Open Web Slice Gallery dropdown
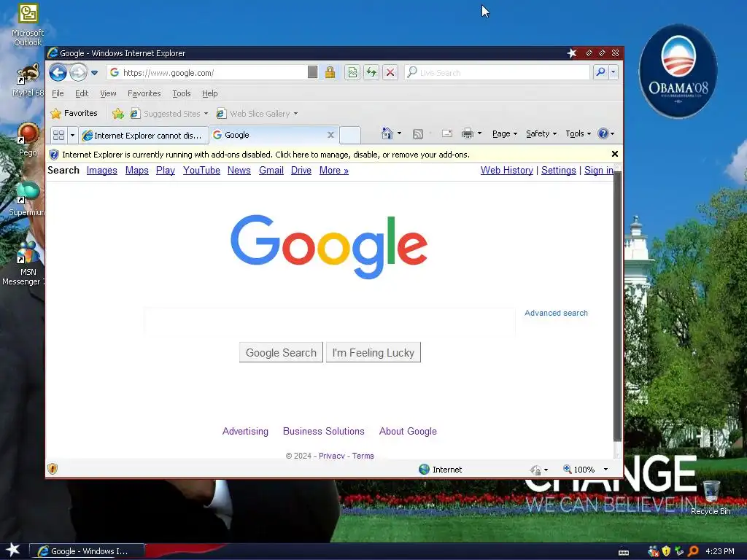Screen dimensions: 747x560 257,113
